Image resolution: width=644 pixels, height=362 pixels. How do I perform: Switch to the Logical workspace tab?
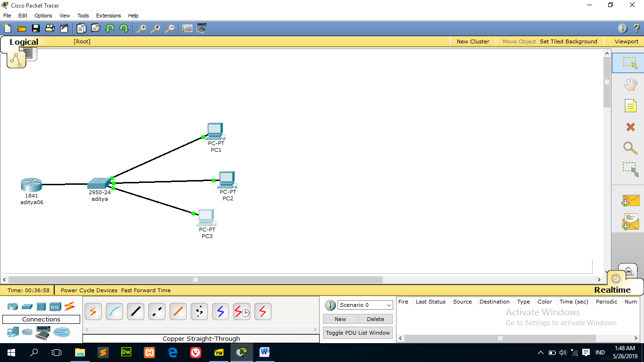pyautogui.click(x=24, y=42)
